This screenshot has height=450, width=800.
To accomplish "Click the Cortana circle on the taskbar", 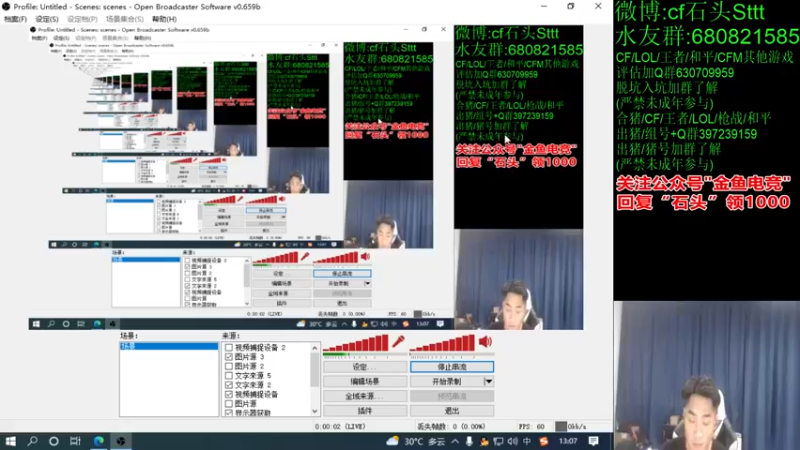I will click(x=54, y=441).
